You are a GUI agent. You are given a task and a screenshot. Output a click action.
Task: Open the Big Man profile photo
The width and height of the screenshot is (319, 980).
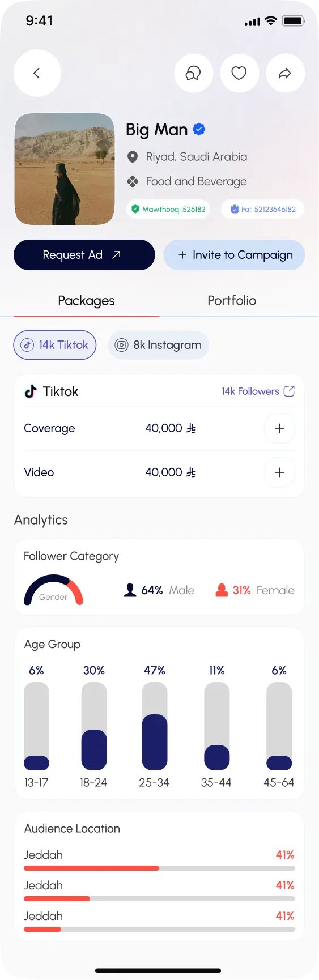[x=65, y=169]
